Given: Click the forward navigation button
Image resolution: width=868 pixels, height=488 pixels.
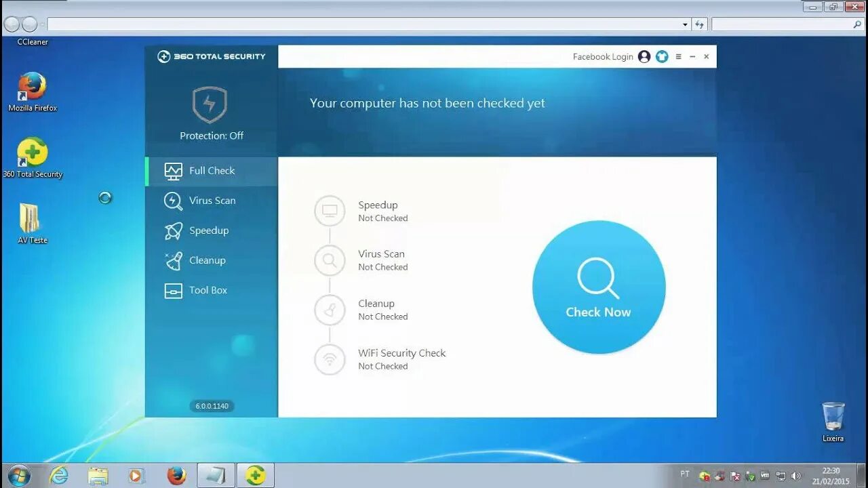Looking at the screenshot, I should pyautogui.click(x=29, y=24).
